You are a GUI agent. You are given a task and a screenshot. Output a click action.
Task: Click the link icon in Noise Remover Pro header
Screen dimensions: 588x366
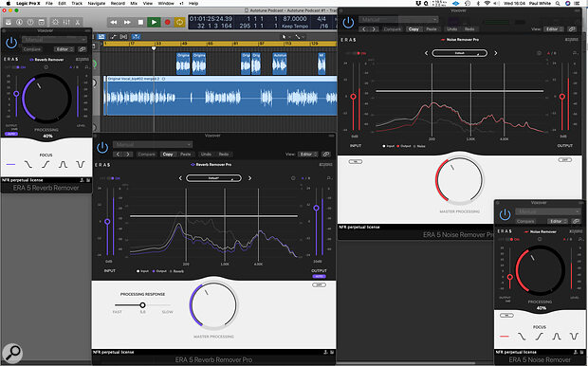pyautogui.click(x=572, y=28)
